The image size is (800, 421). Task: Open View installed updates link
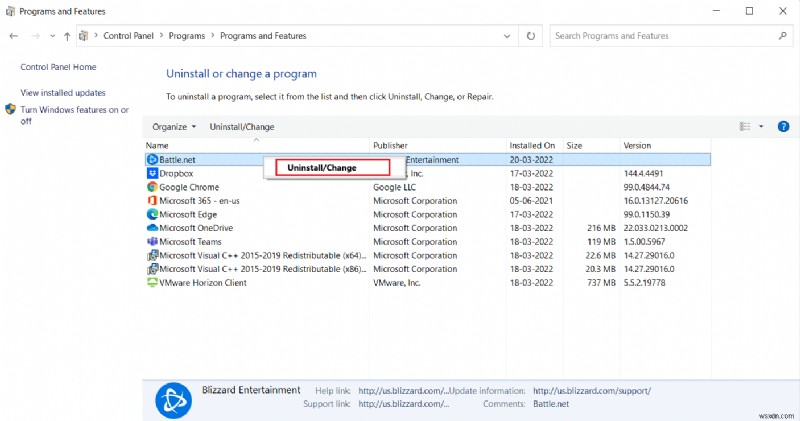click(63, 93)
